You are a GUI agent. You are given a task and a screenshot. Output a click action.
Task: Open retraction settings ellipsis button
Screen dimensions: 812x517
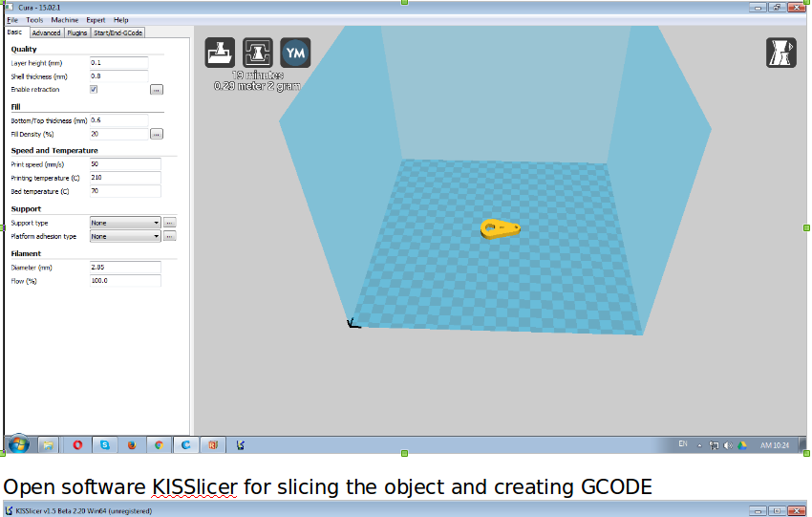pos(157,90)
